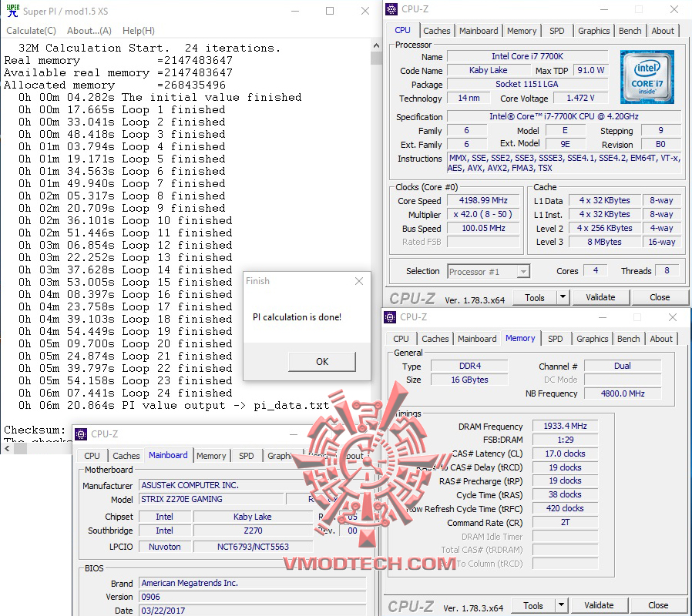Select About tab in the Memory CPU-Z window

pos(660,339)
